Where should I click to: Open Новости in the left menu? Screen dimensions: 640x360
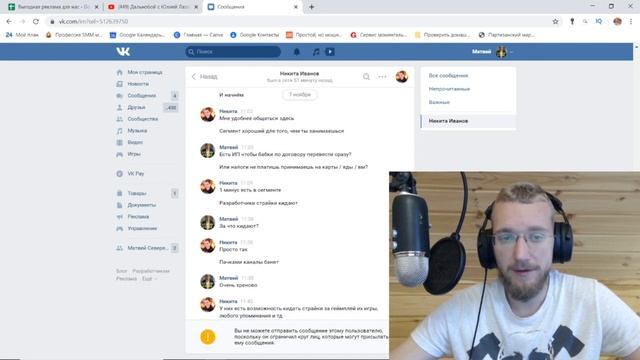coord(138,84)
